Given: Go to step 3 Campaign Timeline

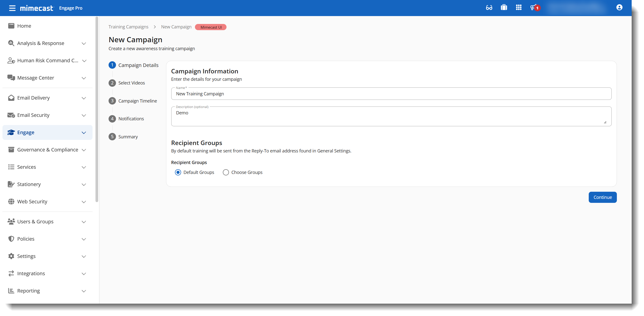Looking at the screenshot, I should 133,101.
